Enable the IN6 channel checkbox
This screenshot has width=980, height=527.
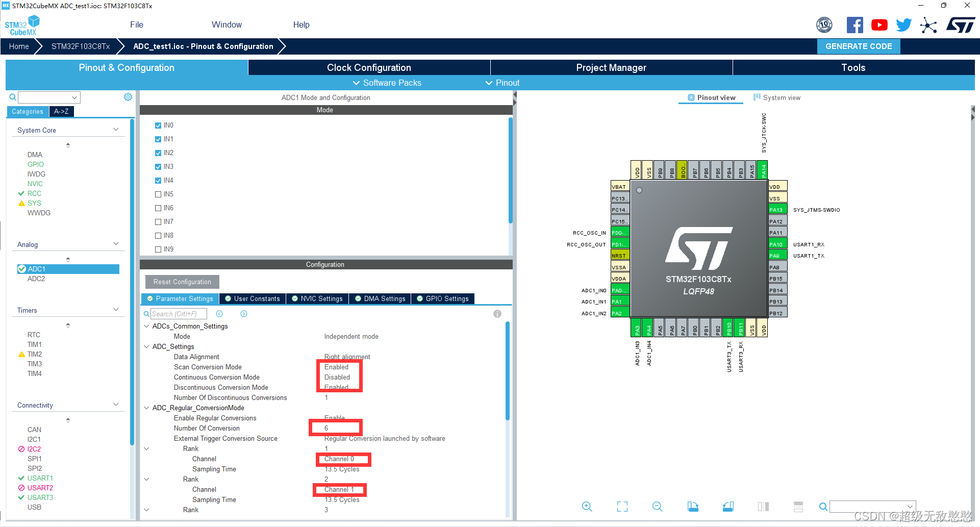click(158, 208)
